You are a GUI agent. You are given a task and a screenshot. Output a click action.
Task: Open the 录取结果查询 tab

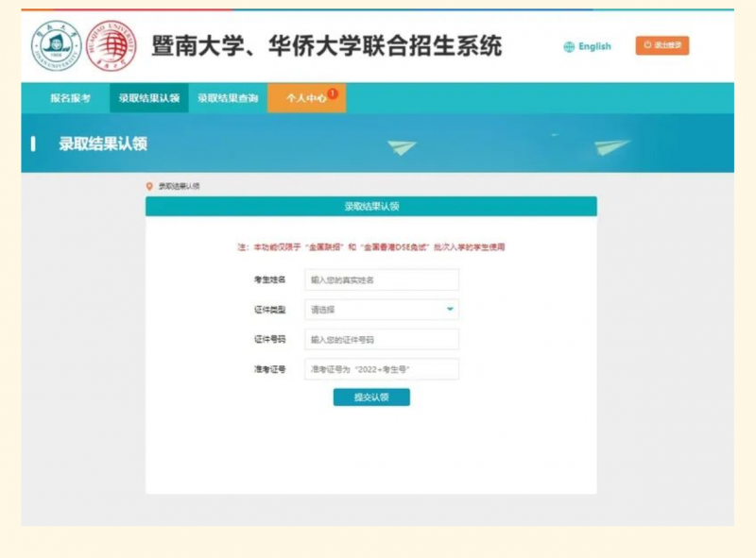228,98
